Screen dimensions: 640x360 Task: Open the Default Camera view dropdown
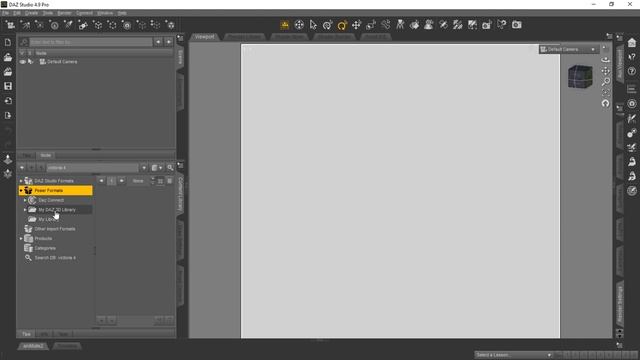pyautogui.click(x=568, y=49)
